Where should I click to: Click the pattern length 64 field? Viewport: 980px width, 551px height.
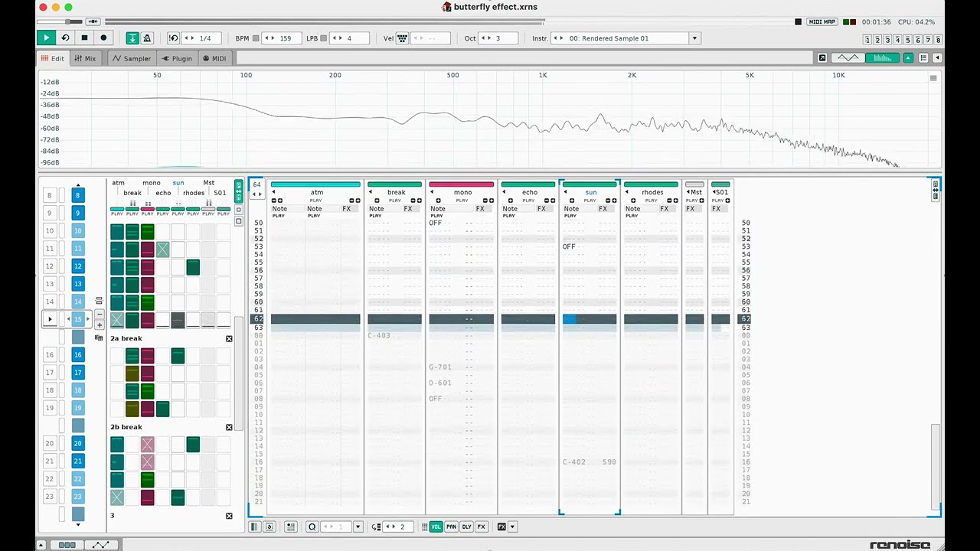pyautogui.click(x=257, y=184)
